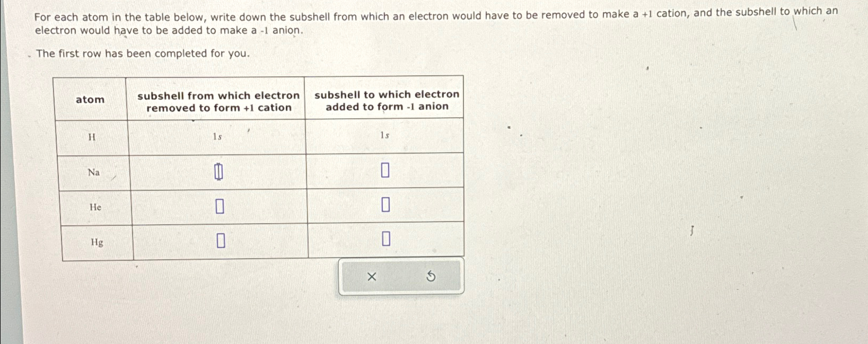Select the Na anion answer input box

pyautogui.click(x=385, y=171)
